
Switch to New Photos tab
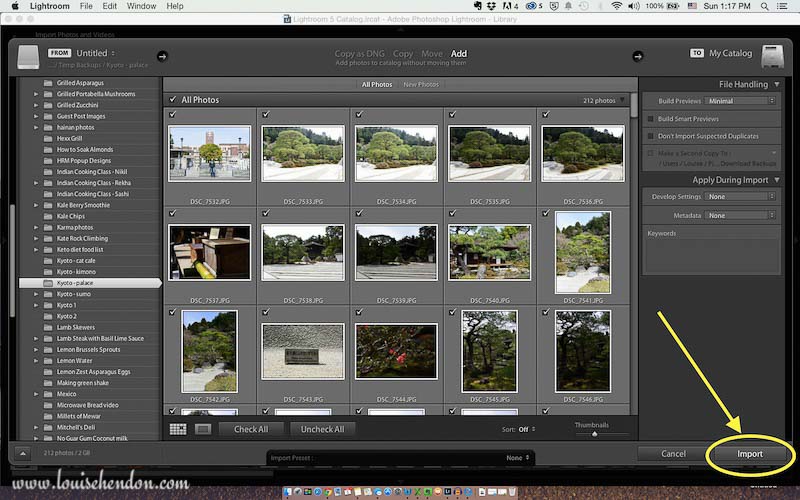coord(421,84)
